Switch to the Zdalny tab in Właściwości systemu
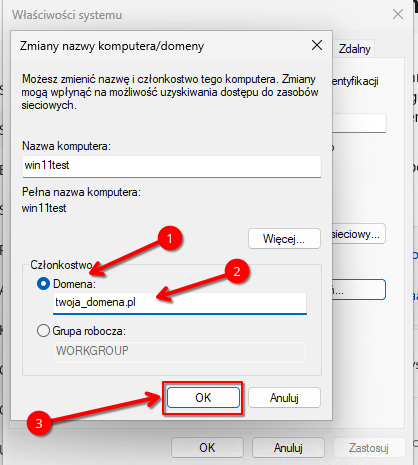Screen dimensions: 418x465 tap(354, 49)
